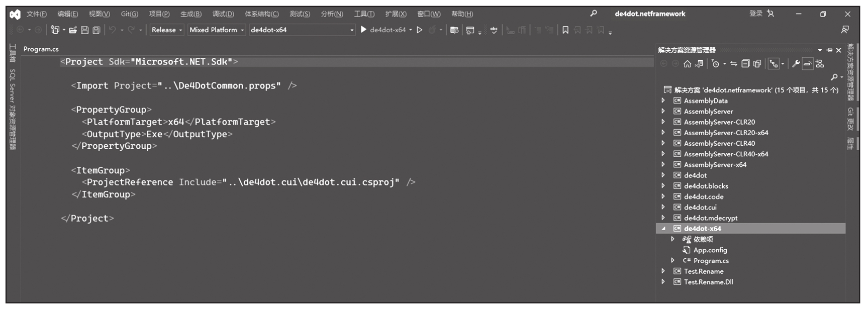Open the New Project toolbar icon

[x=55, y=30]
